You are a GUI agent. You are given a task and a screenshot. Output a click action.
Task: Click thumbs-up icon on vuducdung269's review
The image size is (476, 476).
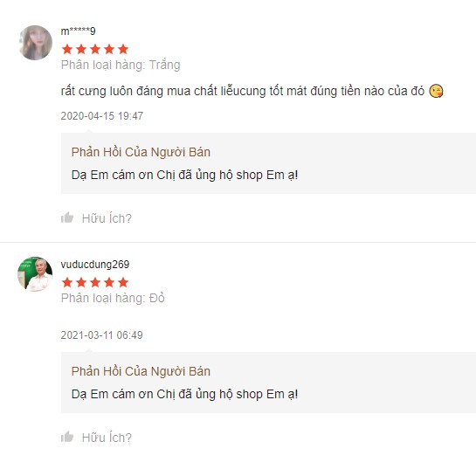(x=67, y=437)
